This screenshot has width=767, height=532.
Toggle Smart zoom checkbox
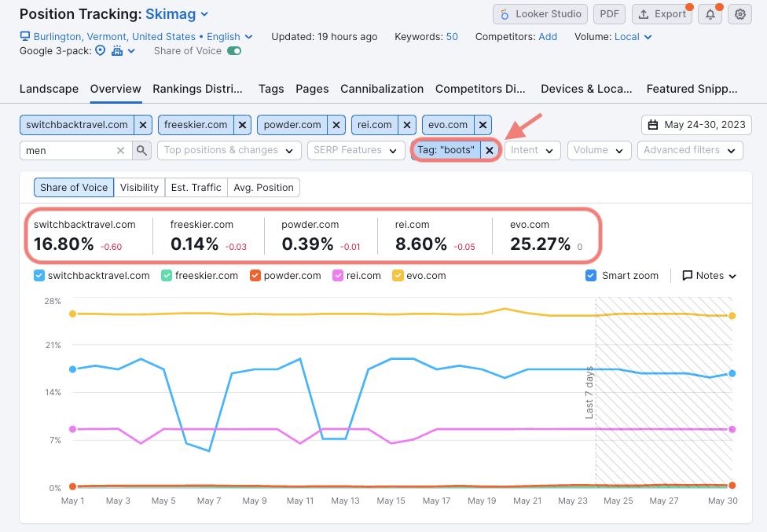591,276
